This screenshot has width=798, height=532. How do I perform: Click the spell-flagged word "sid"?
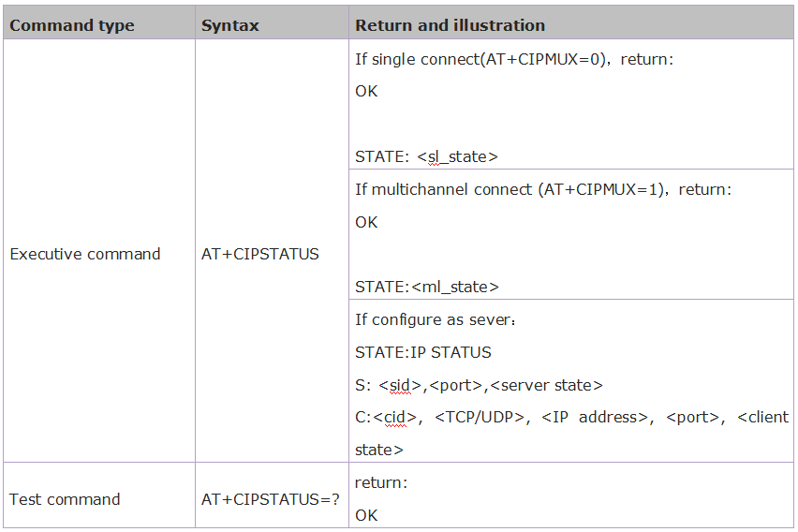(x=400, y=385)
